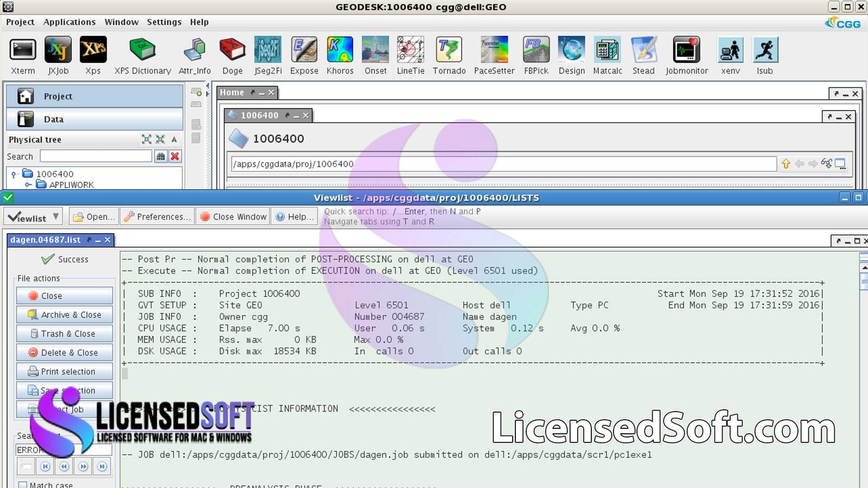Click the Open... button in Viewlist toolbar

[94, 217]
